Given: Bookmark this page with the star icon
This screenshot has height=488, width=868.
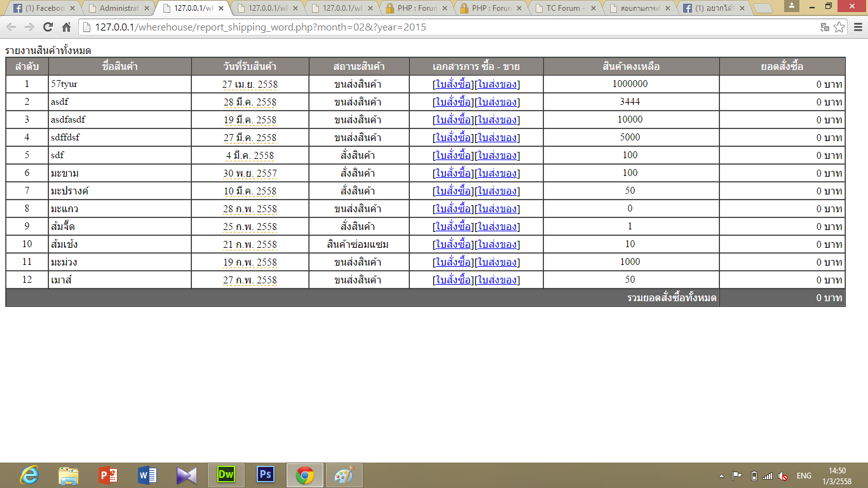Looking at the screenshot, I should point(839,27).
